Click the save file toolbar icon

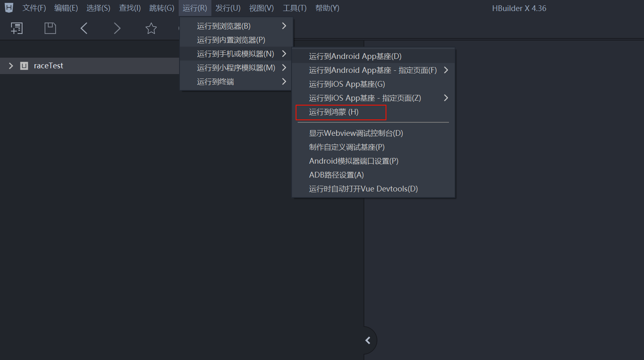pos(50,28)
